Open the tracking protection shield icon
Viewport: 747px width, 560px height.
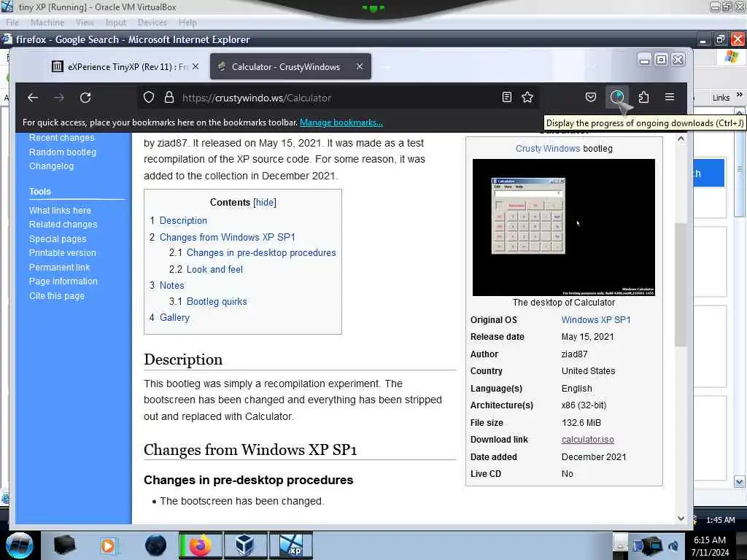(x=149, y=98)
